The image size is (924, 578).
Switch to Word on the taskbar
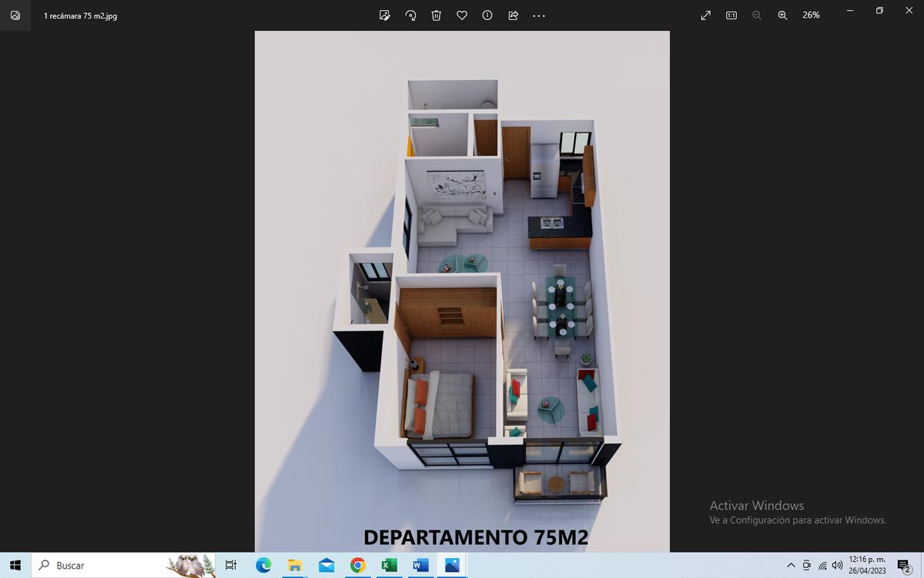420,566
